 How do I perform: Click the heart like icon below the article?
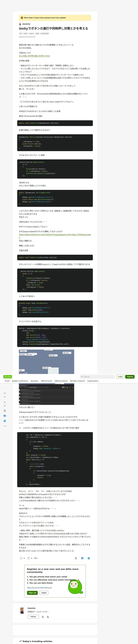(x=21, y=558)
